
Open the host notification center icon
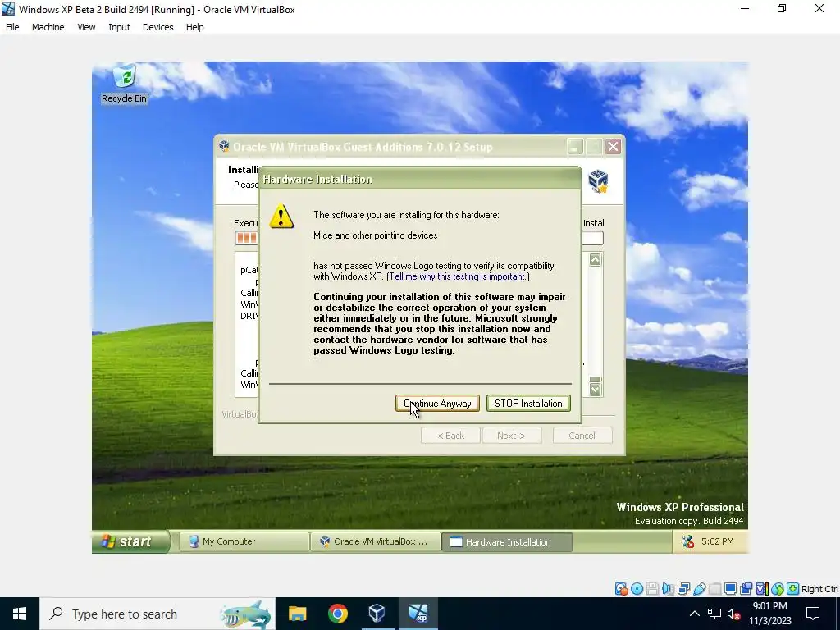point(813,614)
